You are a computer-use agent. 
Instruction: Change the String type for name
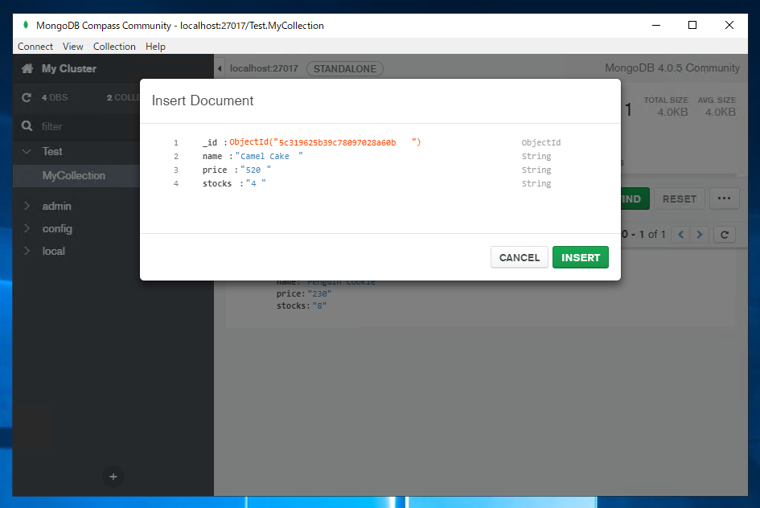tap(536, 156)
